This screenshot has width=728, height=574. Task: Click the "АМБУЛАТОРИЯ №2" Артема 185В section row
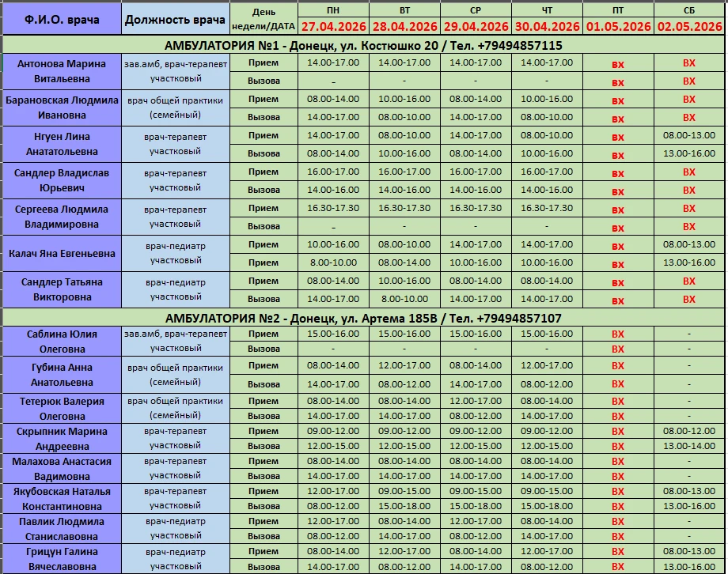363,318
